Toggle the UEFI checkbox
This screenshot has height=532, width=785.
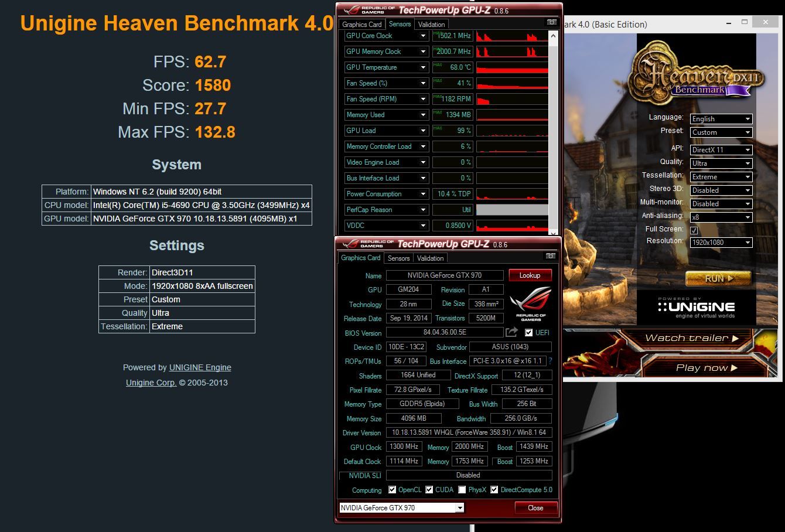(529, 332)
